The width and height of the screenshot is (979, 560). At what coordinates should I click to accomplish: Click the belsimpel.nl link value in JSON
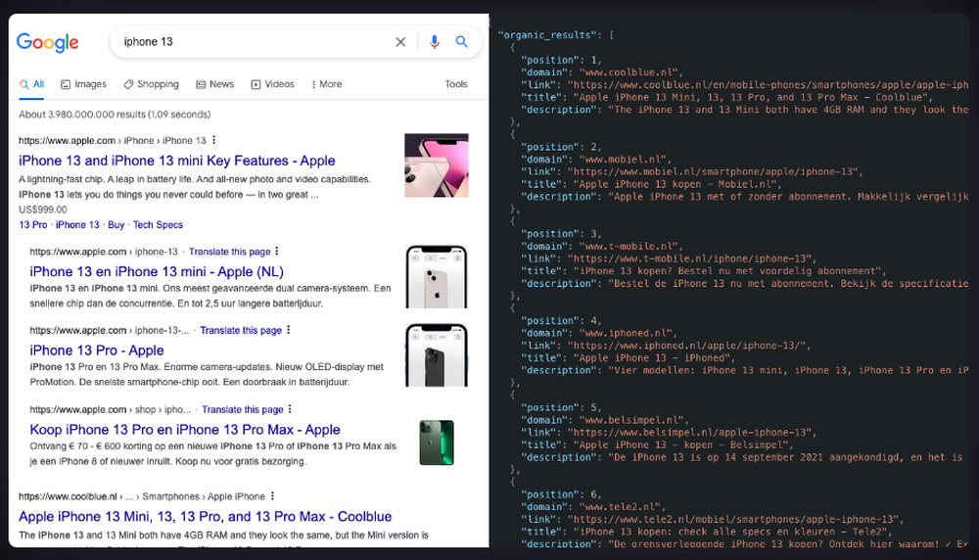[x=689, y=432]
